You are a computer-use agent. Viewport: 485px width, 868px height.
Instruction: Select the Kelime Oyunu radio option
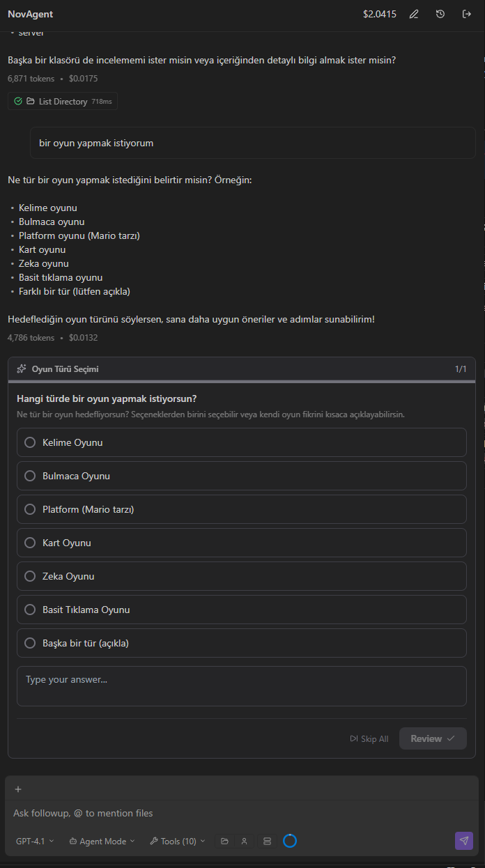242,442
